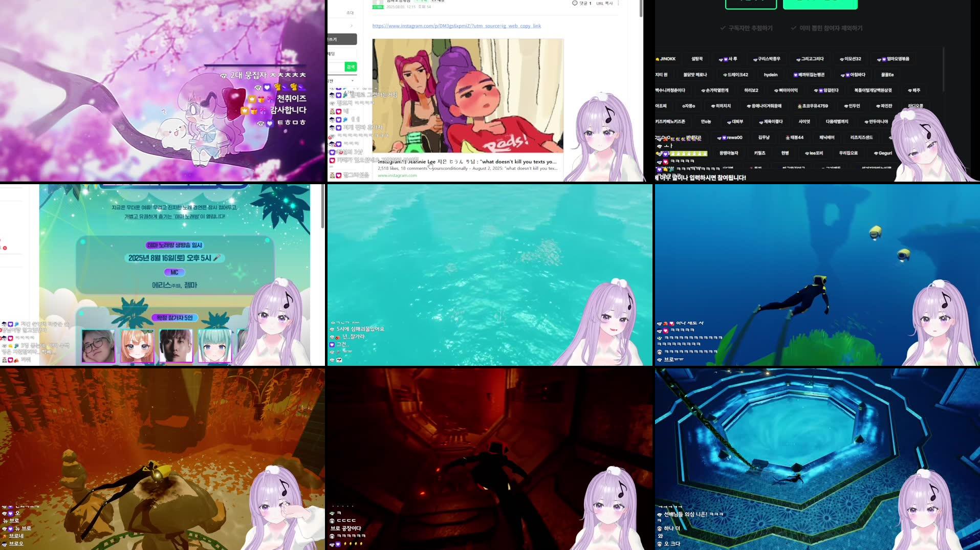Click the scrollbar on the karaoke event page
Screen dimensions: 980x550
[x=322, y=206]
